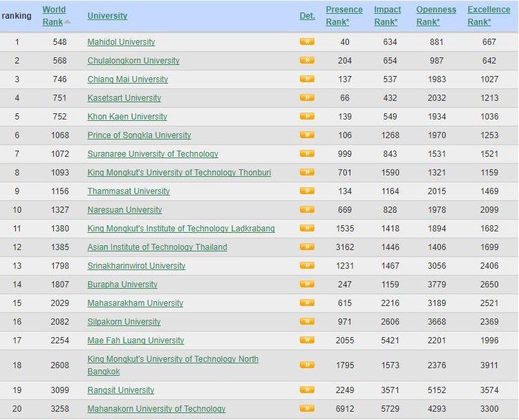Screen dimensions: 519x420
Task: Open Rangsit University link
Action: [x=121, y=390]
